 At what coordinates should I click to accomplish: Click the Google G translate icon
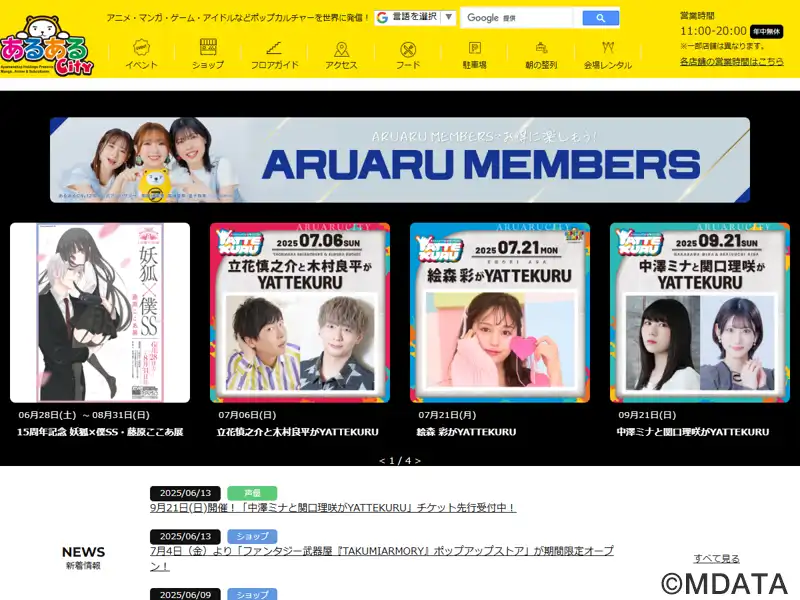point(382,17)
